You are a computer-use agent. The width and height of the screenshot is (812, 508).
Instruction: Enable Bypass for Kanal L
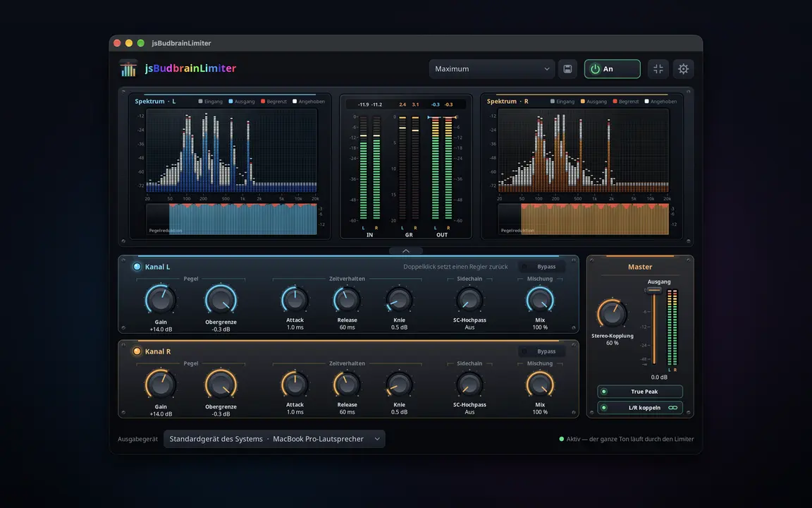click(x=541, y=267)
